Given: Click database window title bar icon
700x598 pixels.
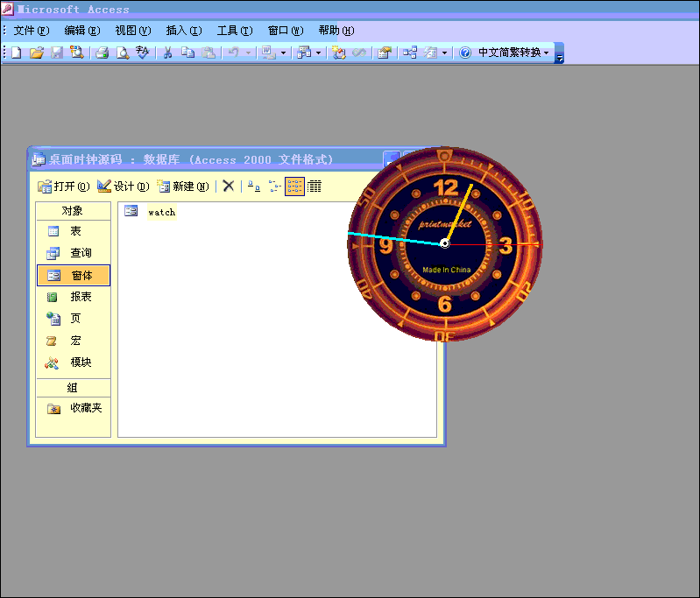Looking at the screenshot, I should pos(39,158).
